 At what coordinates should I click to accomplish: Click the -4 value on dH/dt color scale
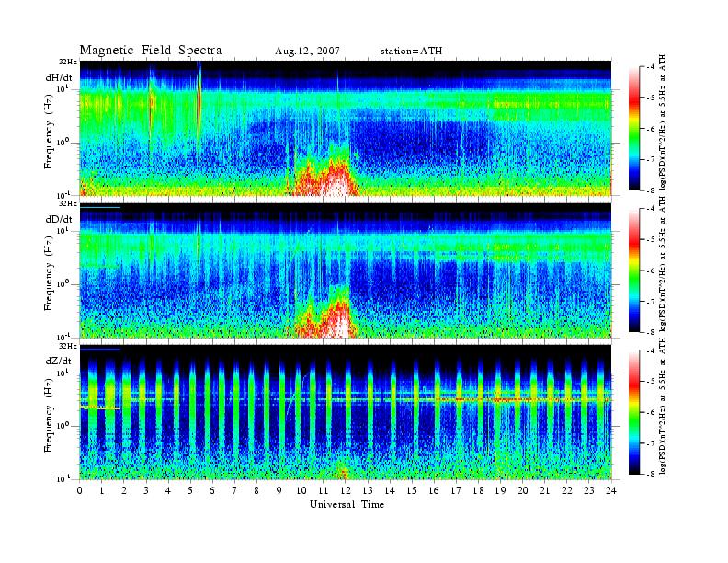tap(650, 67)
